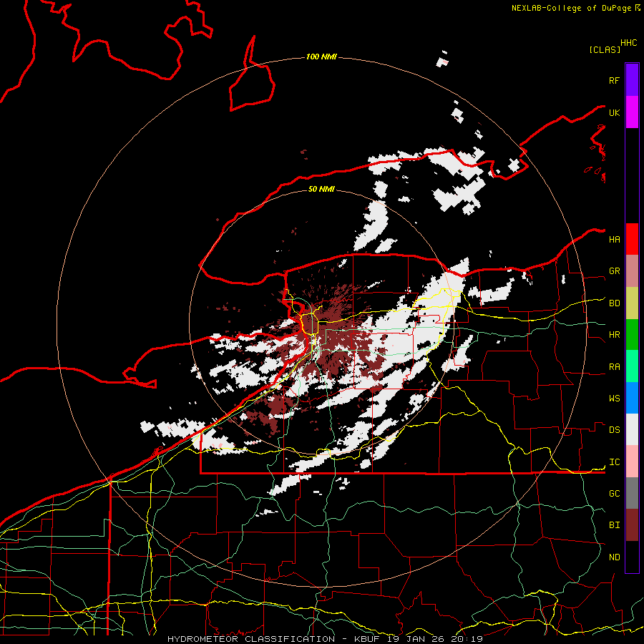644x644 pixels.
Task: Click the BI legend label
Action: pos(614,525)
